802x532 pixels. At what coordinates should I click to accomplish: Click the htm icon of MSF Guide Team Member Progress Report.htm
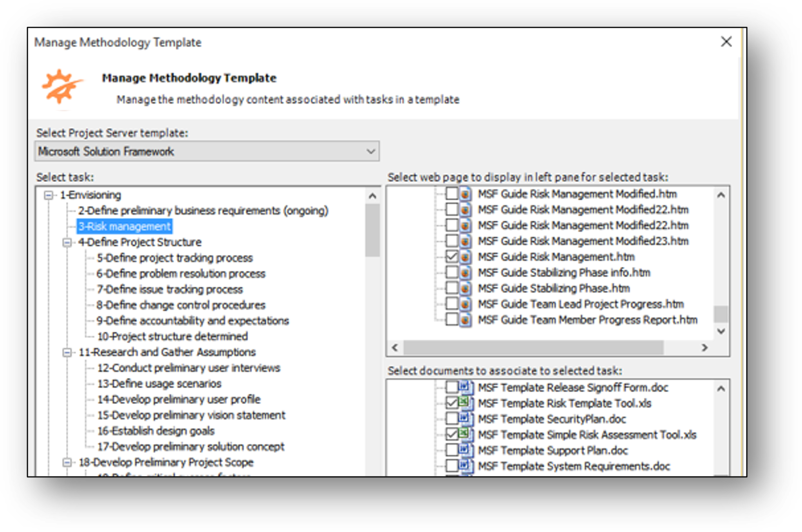pyautogui.click(x=465, y=320)
